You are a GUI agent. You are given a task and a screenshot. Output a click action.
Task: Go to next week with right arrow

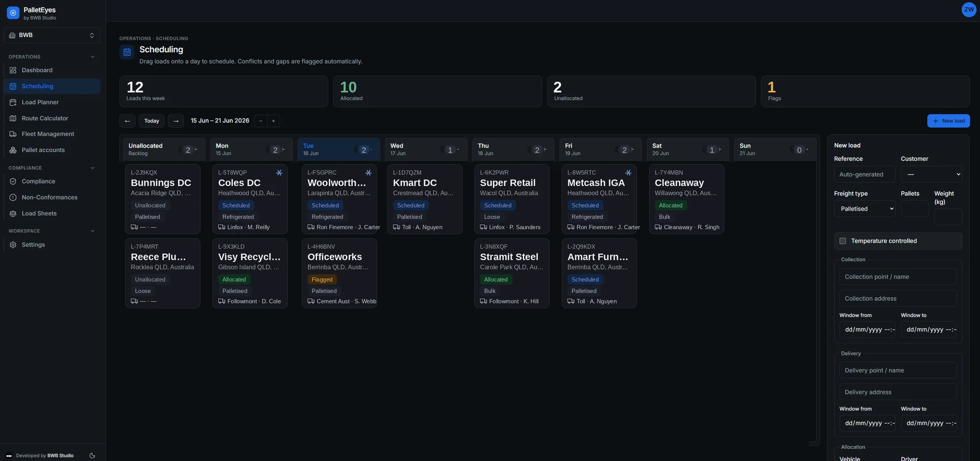(176, 121)
